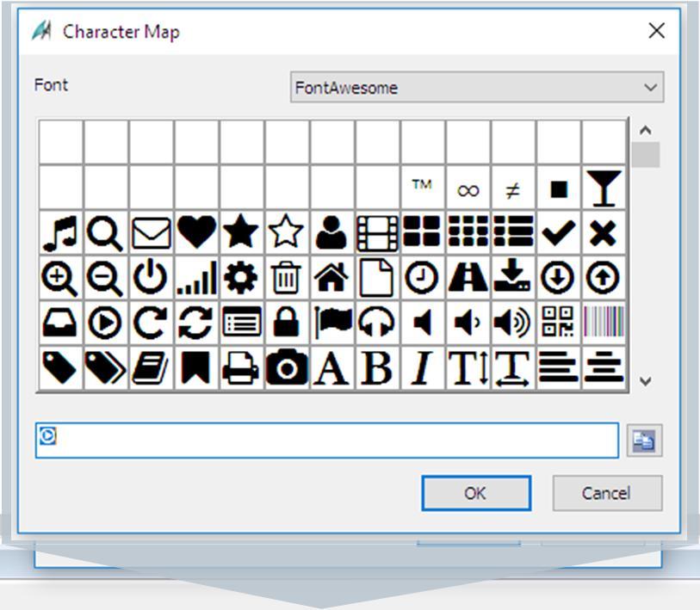Select the check mark glyph
Viewport: 700px width, 610px height.
[558, 233]
